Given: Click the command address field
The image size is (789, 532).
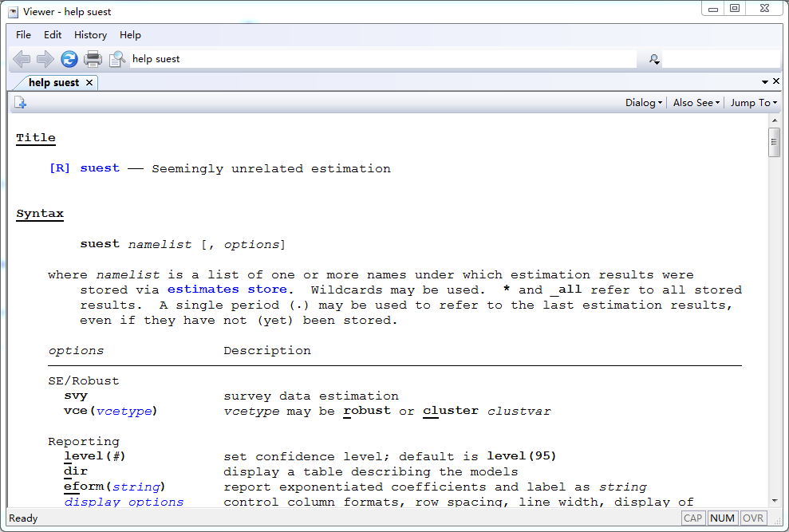Looking at the screenshot, I should (383, 59).
